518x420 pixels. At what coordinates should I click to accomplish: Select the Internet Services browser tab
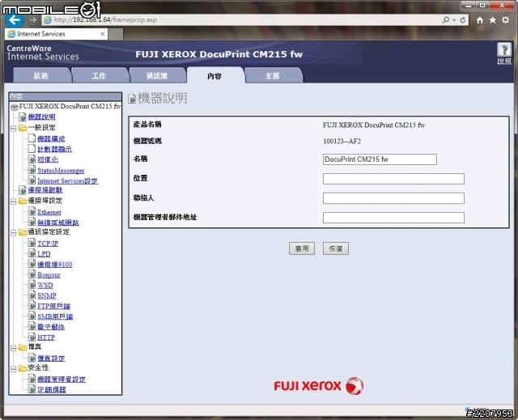pos(56,34)
